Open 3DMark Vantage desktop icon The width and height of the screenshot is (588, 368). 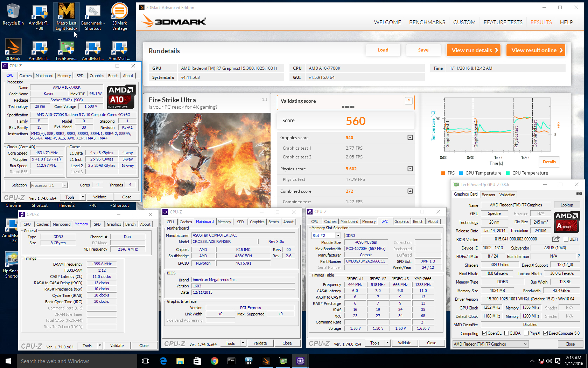pos(120,16)
